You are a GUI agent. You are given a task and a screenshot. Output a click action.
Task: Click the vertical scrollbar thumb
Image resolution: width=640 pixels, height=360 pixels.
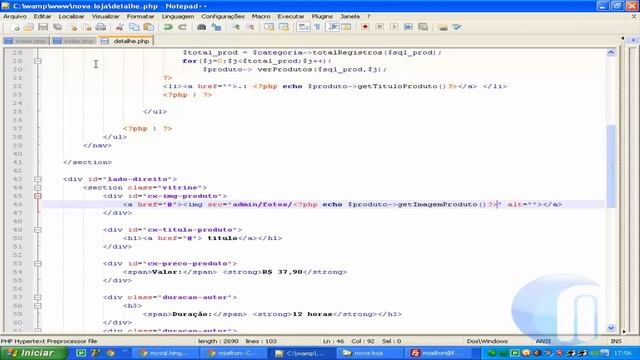pos(611,166)
